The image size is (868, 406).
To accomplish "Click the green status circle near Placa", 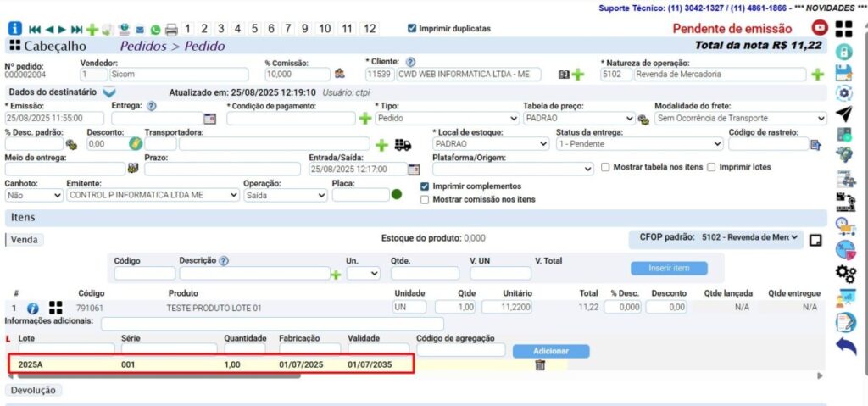I will [397, 195].
